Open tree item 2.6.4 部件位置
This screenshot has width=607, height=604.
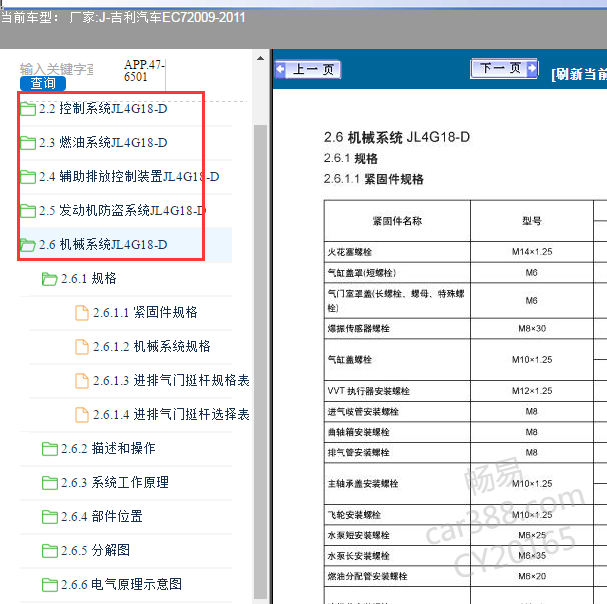click(101, 517)
